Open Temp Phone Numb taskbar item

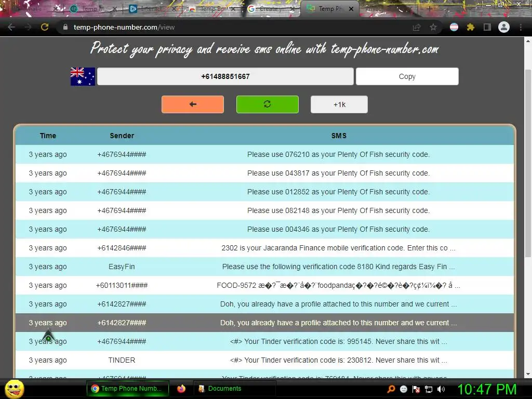click(x=127, y=389)
